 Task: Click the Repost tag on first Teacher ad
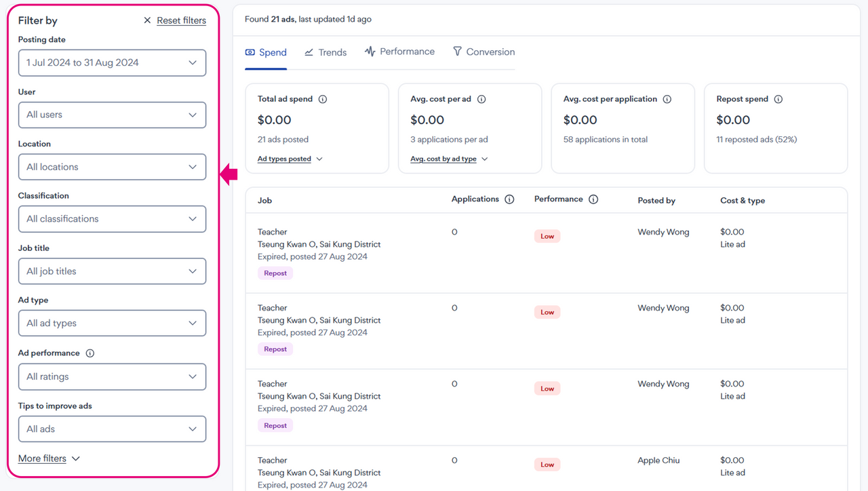pyautogui.click(x=275, y=273)
